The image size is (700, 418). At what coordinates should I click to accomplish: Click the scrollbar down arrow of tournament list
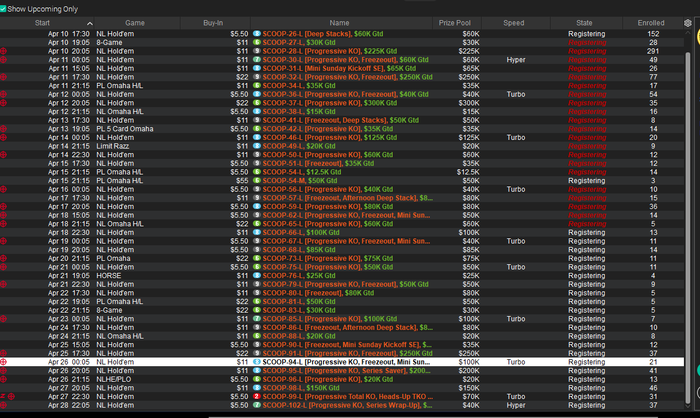pyautogui.click(x=688, y=405)
